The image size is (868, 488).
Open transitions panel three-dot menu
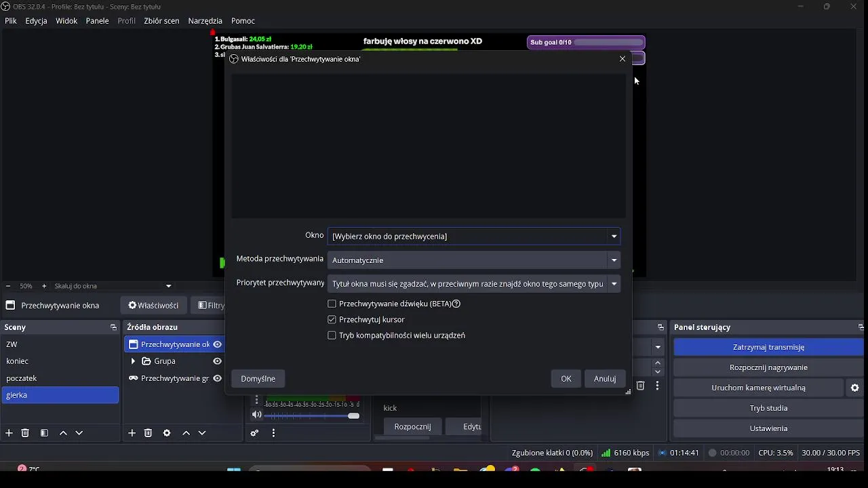pos(657,386)
